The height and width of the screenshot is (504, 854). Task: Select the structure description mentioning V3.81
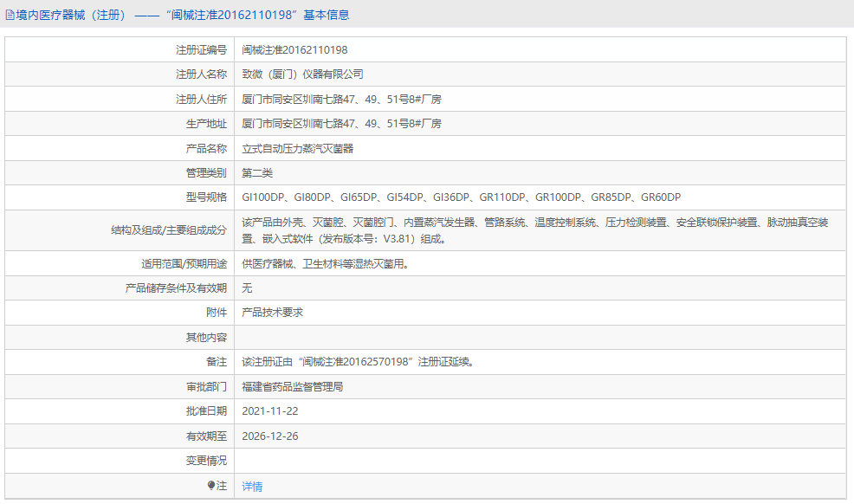535,230
